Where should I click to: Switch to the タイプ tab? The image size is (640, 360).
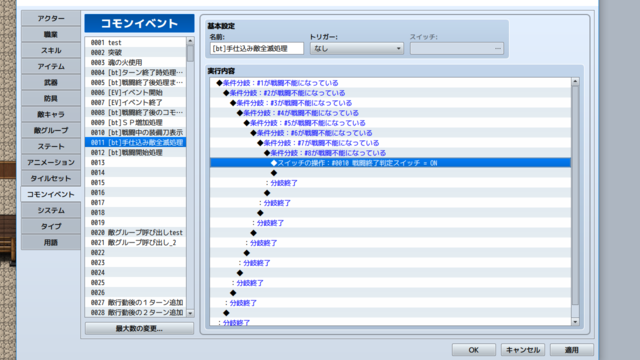(x=51, y=226)
